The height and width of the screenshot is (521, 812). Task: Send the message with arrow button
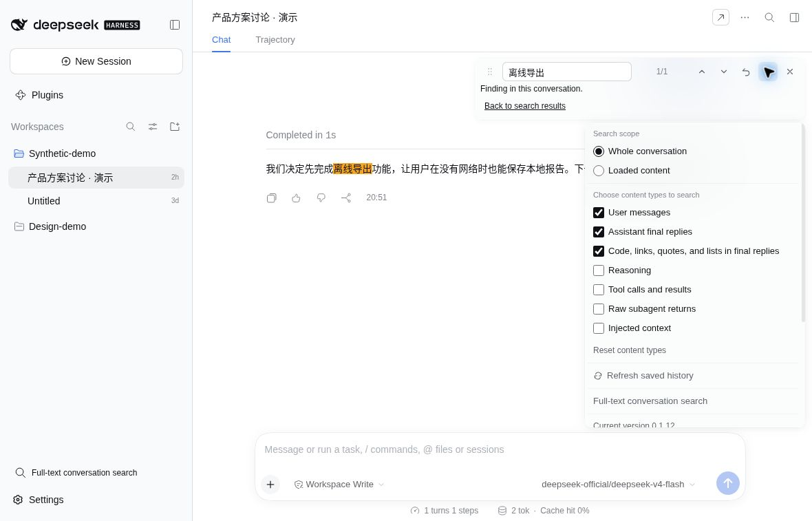pos(727,482)
